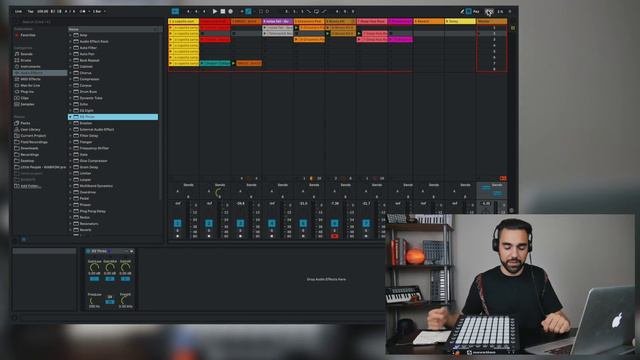Select the Max for Live category
640x360 pixels.
click(30, 85)
